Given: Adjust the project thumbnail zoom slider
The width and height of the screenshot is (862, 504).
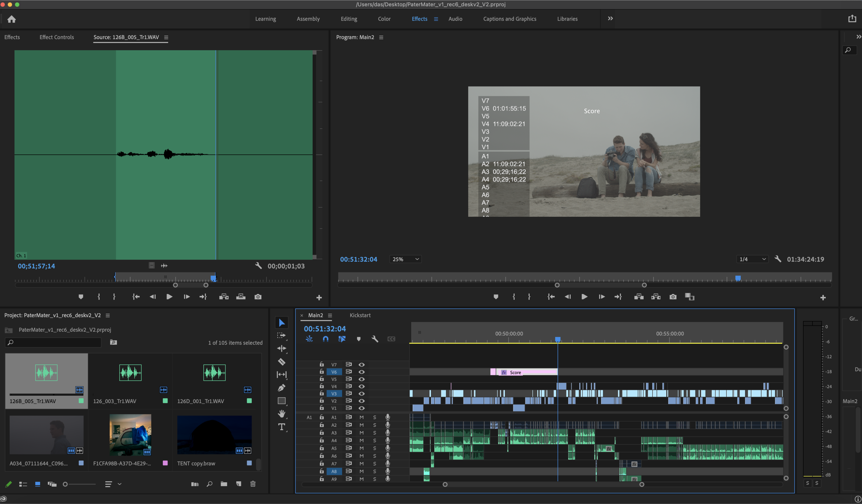Looking at the screenshot, I should tap(66, 484).
